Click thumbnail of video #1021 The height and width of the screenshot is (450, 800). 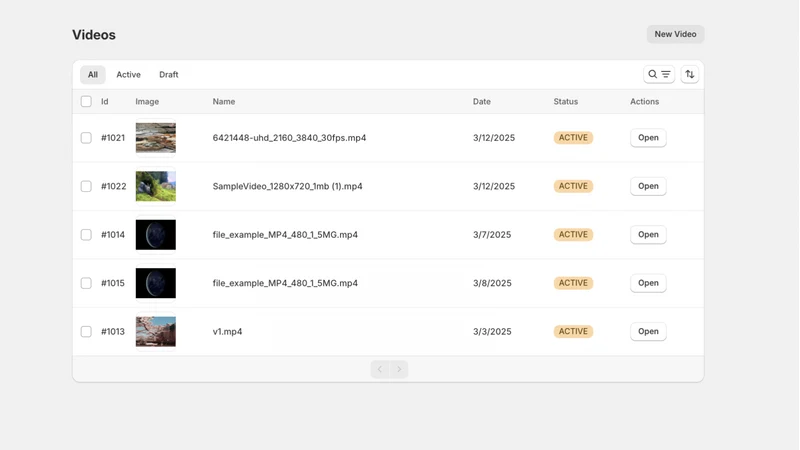[x=156, y=138]
